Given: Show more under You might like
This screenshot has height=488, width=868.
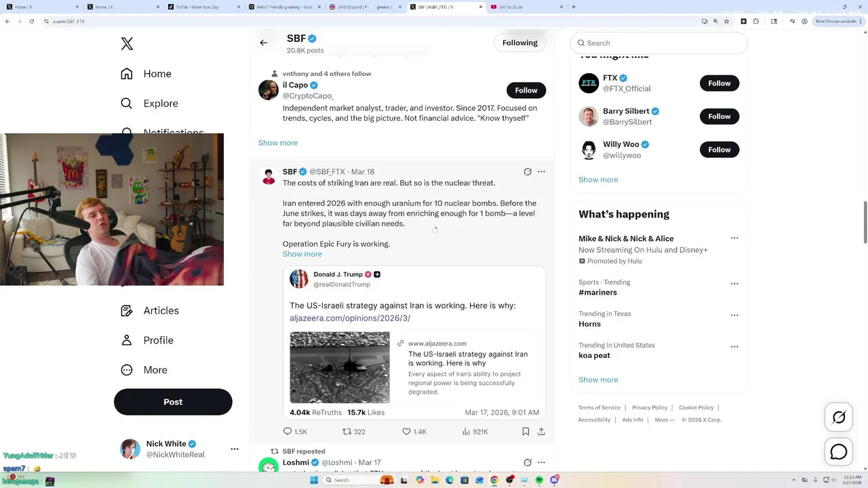Looking at the screenshot, I should pos(598,180).
